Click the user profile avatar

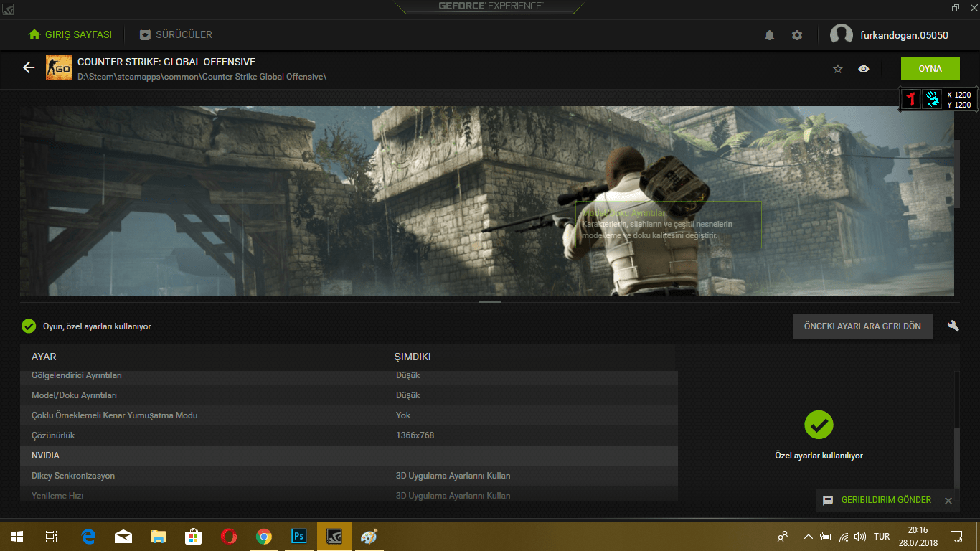[842, 34]
